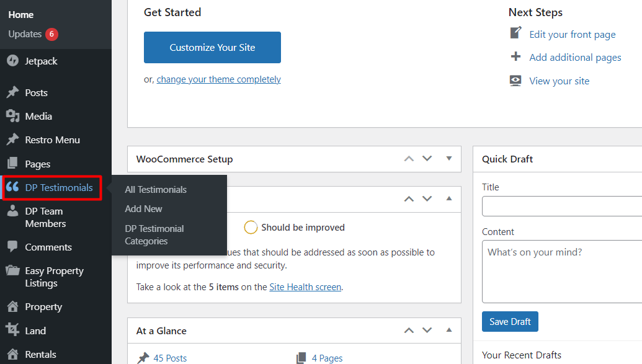The width and height of the screenshot is (642, 364).
Task: Collapse the Site Health widget panel
Action: [448, 199]
